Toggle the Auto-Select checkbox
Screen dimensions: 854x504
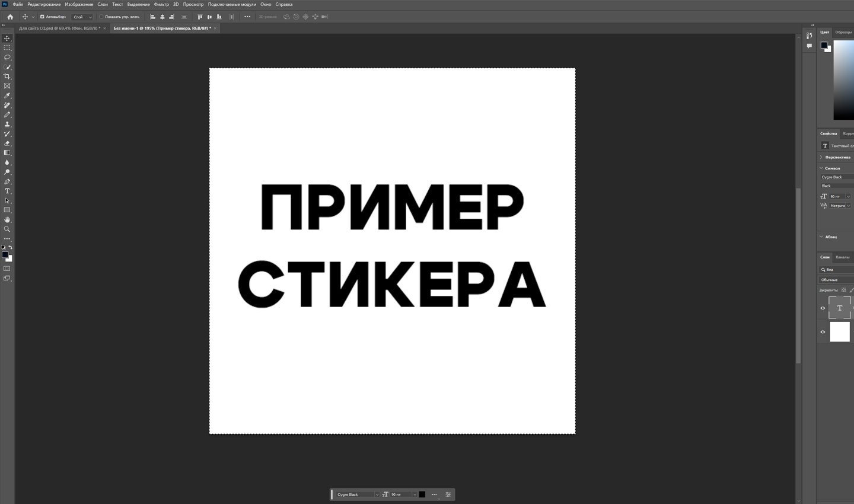(42, 17)
